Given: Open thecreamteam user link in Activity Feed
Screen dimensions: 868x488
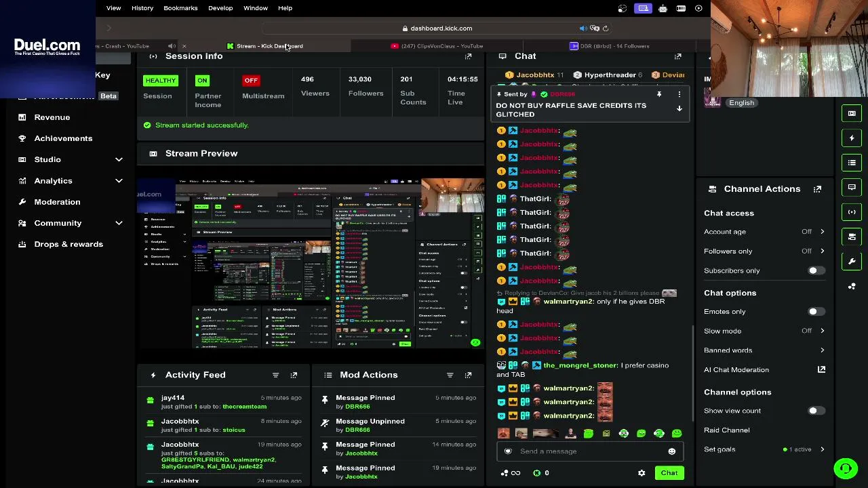Looking at the screenshot, I should pyautogui.click(x=245, y=407).
